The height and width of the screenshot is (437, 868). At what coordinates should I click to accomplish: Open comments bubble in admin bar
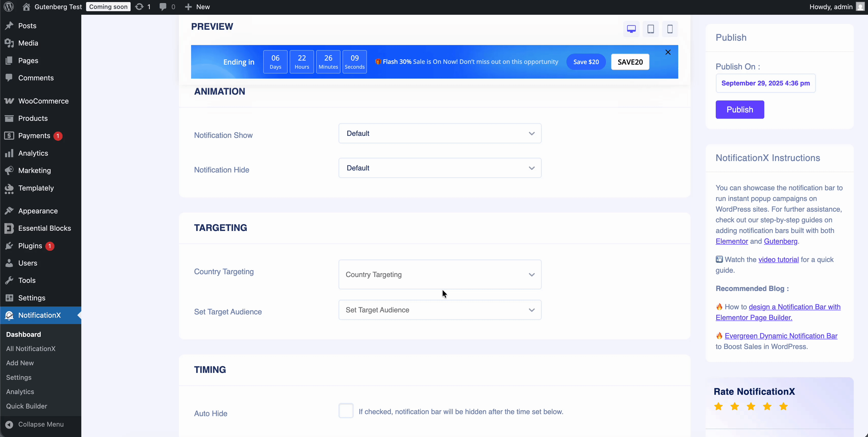pyautogui.click(x=163, y=7)
